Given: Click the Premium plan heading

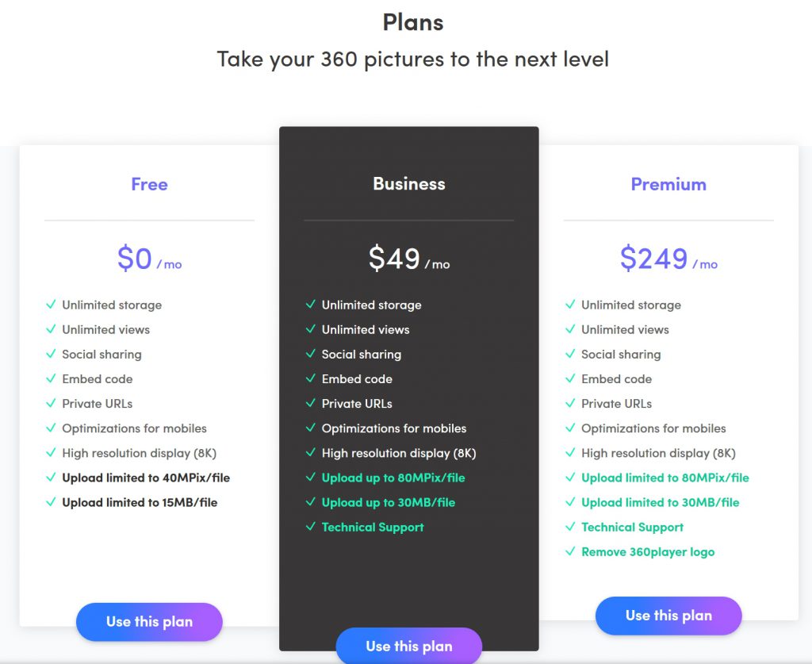Looking at the screenshot, I should pos(668,184).
